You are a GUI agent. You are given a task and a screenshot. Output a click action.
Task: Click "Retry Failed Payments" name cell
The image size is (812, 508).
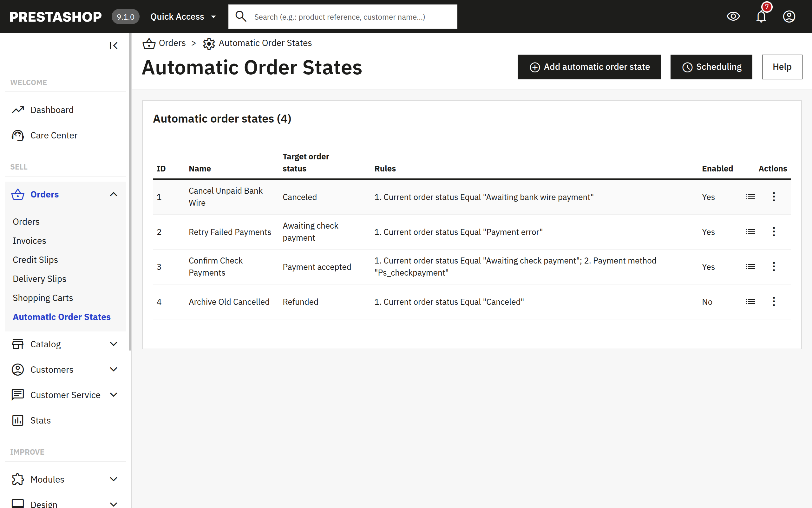pos(230,232)
